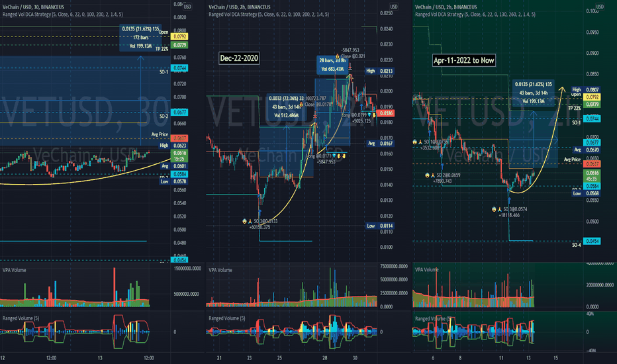Screen dimensions: 617x364
Task: Select the middle chart's 'VeChain / USD, 2h' title
Action: click(239, 7)
